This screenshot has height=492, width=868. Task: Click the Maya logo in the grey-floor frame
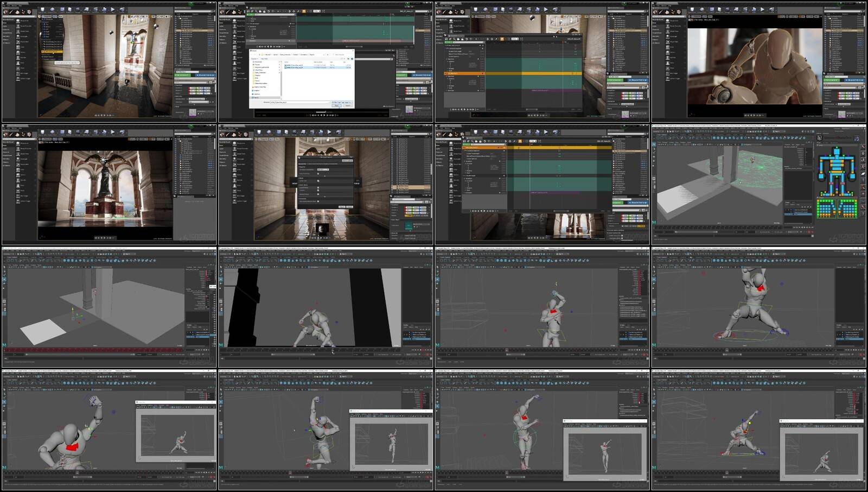click(4, 344)
